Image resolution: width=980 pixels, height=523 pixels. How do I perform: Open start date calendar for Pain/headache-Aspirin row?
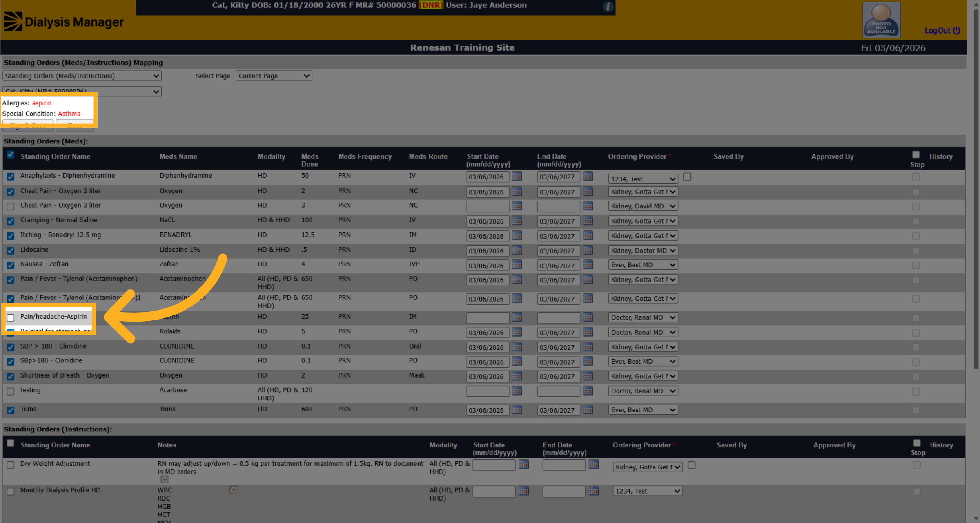tap(517, 317)
